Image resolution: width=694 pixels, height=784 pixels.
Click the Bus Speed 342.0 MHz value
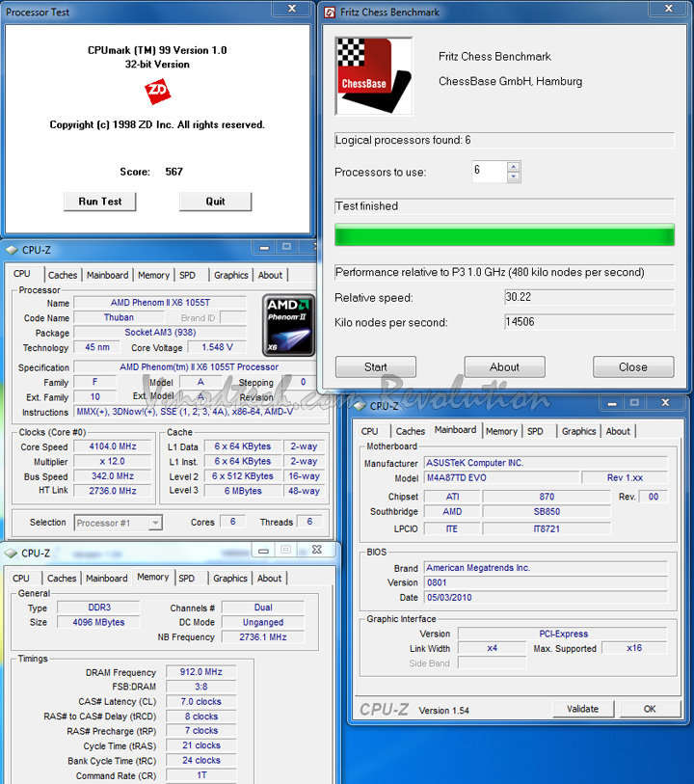(113, 476)
